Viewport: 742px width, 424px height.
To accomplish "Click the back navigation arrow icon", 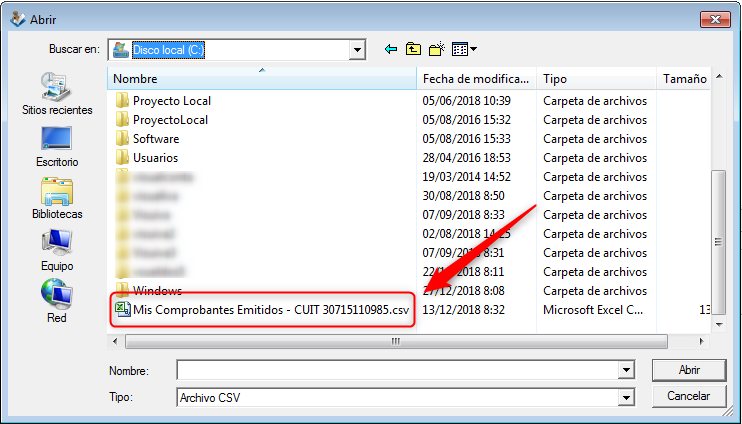I will pos(390,49).
